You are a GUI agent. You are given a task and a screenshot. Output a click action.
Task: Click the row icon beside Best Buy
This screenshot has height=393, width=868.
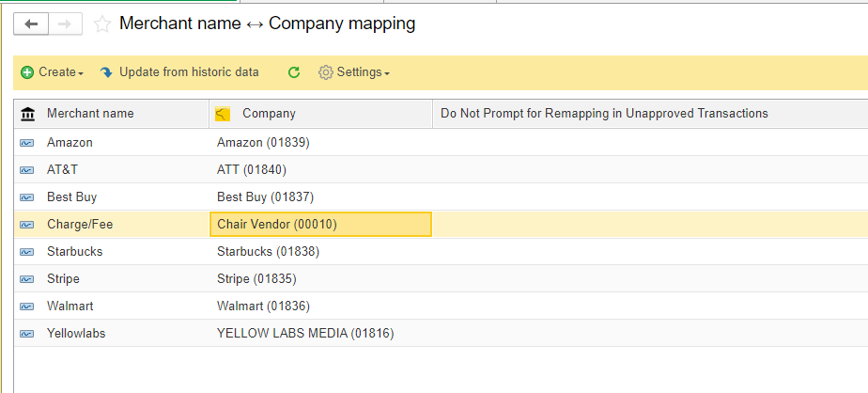click(26, 196)
